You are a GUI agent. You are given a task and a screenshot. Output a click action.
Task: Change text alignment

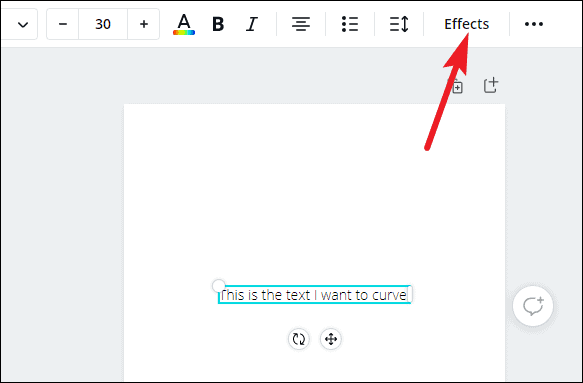pyautogui.click(x=301, y=24)
